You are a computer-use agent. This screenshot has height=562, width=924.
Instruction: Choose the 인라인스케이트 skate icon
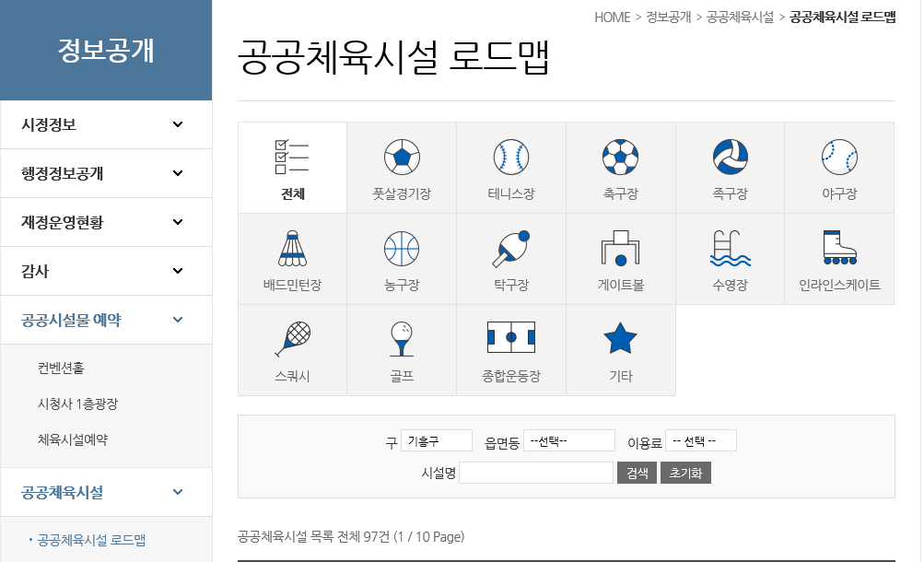(x=839, y=249)
